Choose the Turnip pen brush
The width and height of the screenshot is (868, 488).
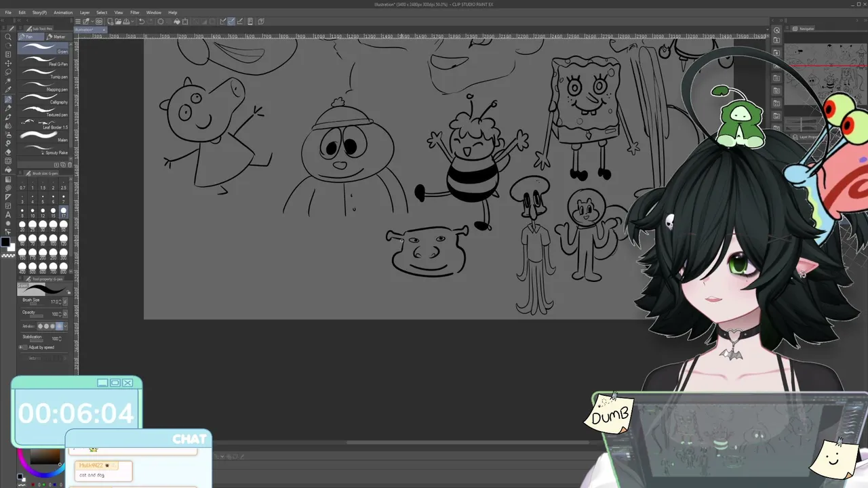click(44, 75)
